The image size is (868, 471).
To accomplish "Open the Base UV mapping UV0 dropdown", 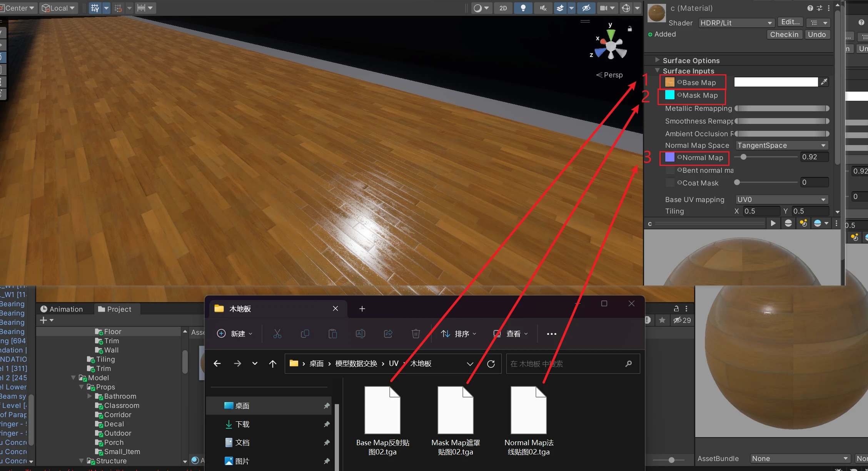I will click(781, 199).
